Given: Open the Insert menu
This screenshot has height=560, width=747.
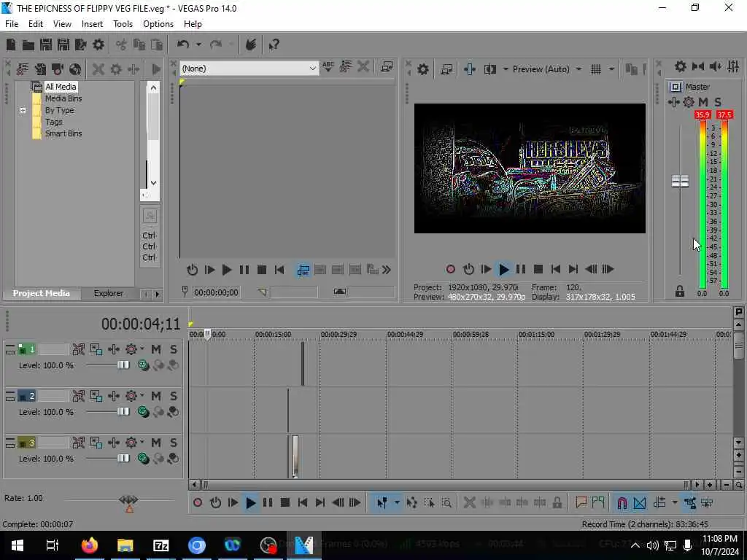Looking at the screenshot, I should pos(92,24).
